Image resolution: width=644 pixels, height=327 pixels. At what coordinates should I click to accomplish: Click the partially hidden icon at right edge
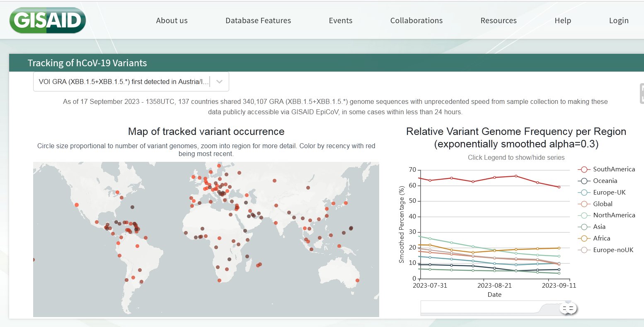click(x=642, y=93)
